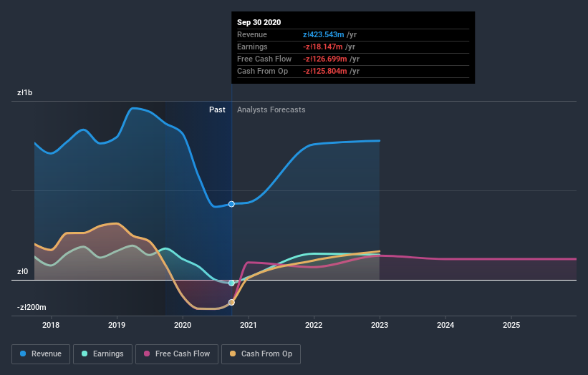Toggle the Free Cash Flow legend series
Image resolution: width=588 pixels, height=375 pixels.
pyautogui.click(x=177, y=354)
